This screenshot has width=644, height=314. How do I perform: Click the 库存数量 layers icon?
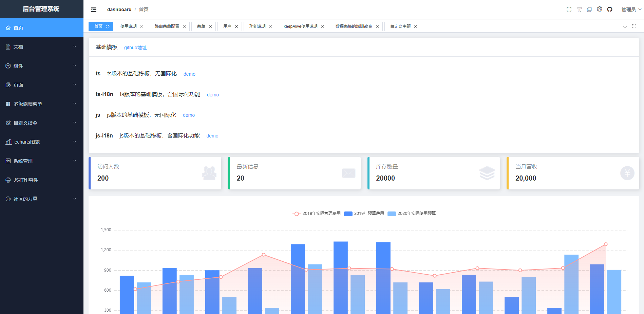(487, 173)
